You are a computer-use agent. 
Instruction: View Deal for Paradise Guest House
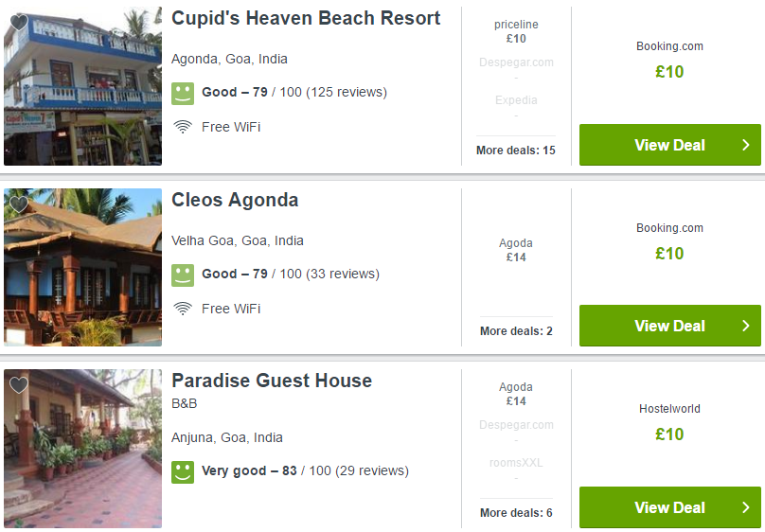pos(670,507)
